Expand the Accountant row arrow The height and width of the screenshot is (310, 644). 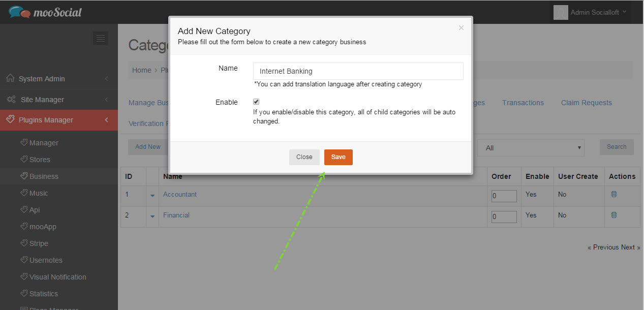[x=152, y=196]
